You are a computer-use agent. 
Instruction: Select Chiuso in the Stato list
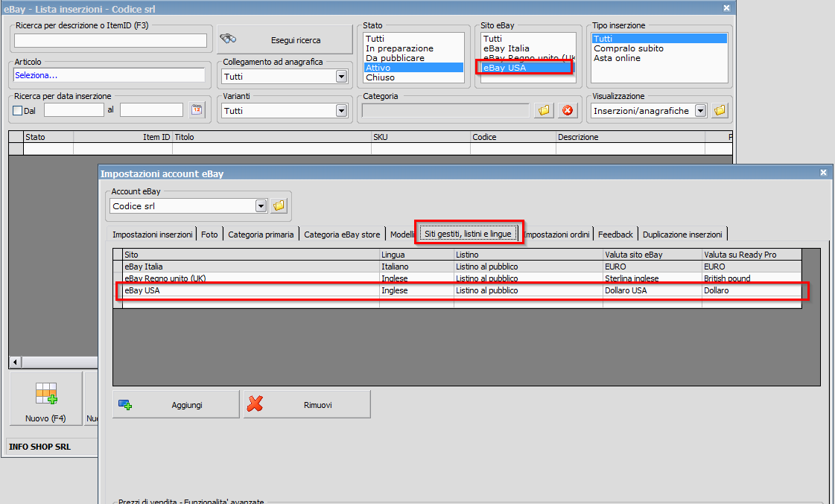tap(413, 77)
